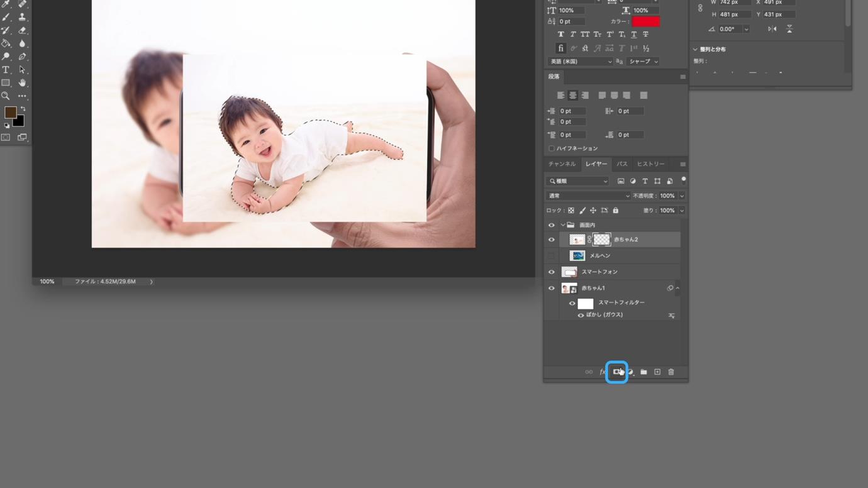Hide the スマートフィルター effects
The image size is (868, 488).
pos(572,303)
